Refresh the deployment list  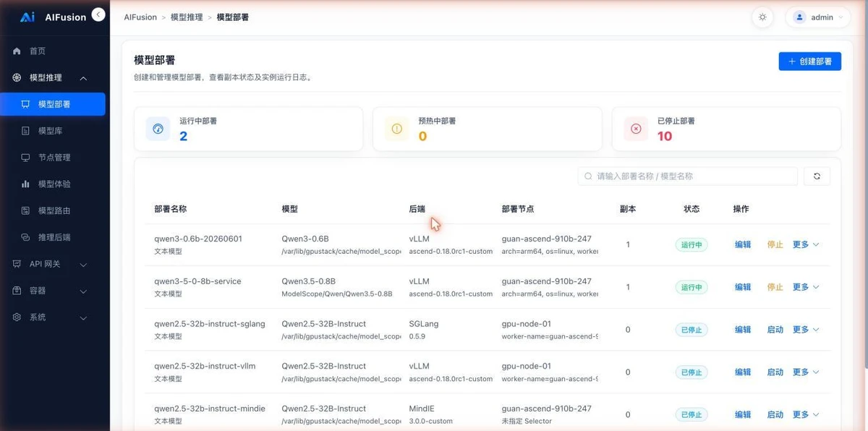pos(817,176)
